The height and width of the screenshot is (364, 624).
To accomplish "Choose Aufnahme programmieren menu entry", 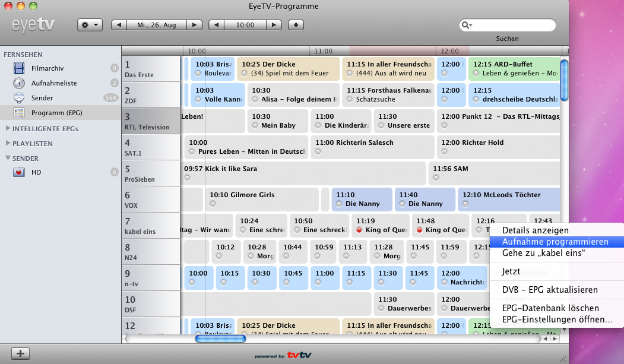I will tap(557, 242).
